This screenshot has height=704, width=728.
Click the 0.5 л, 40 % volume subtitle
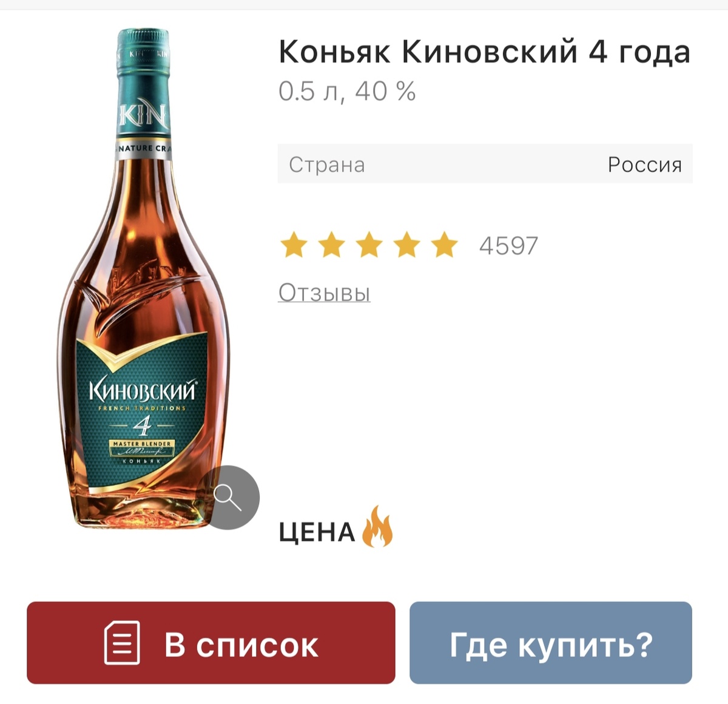coord(347,92)
